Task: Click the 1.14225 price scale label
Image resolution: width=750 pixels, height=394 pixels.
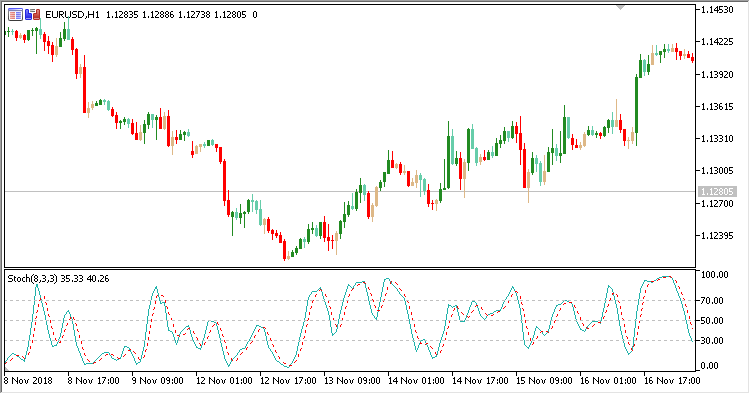Action: [717, 42]
